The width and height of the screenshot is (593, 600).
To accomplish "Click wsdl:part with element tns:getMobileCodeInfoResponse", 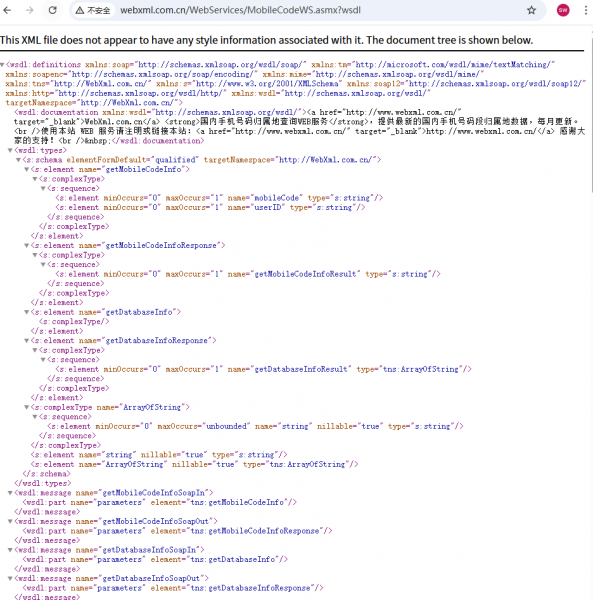I will pyautogui.click(x=178, y=531).
